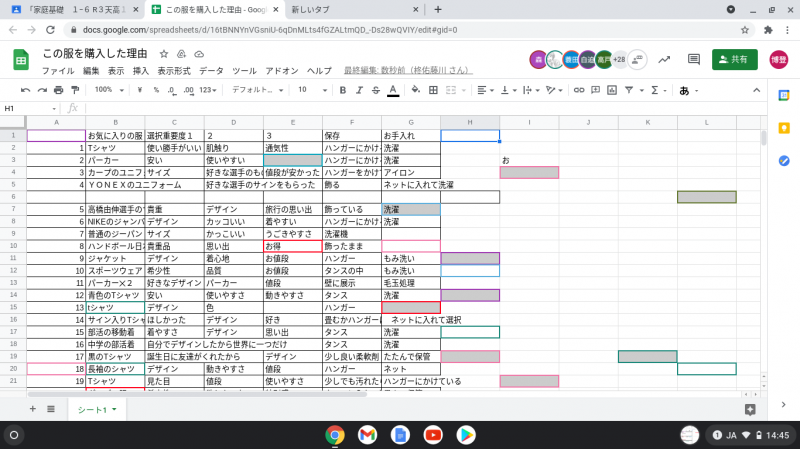
Task: Click the green 共有 share button
Action: tap(734, 60)
